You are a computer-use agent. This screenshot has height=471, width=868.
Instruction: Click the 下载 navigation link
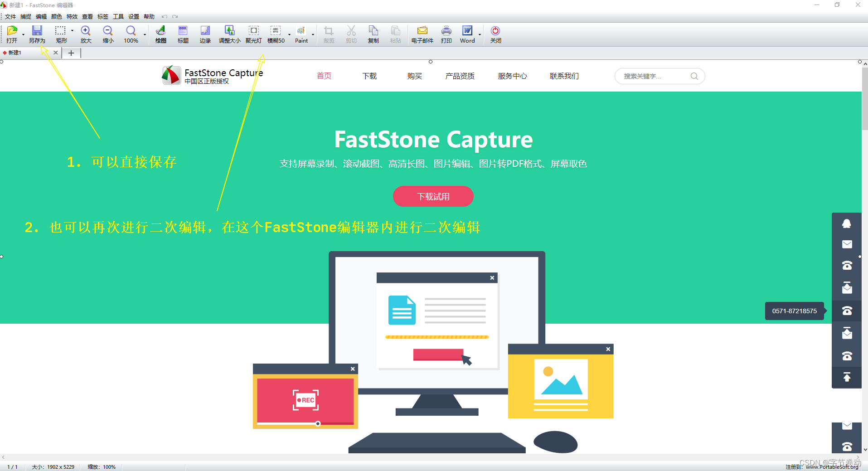coord(369,76)
